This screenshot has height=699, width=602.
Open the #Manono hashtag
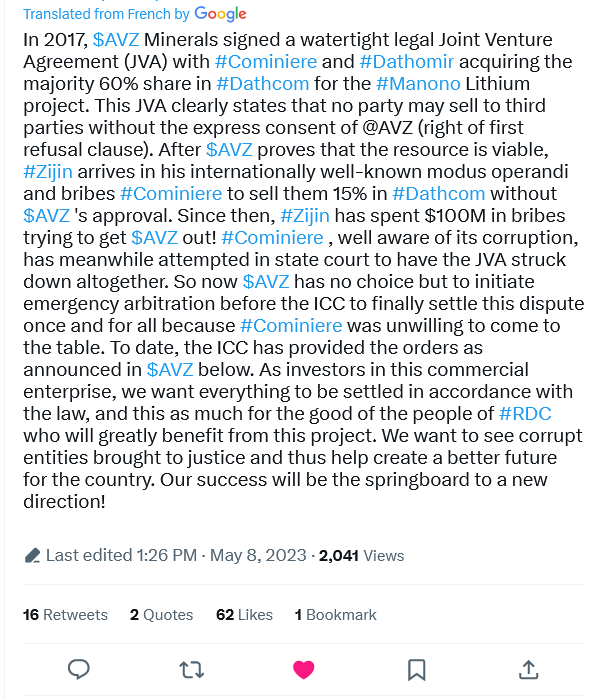(x=418, y=84)
